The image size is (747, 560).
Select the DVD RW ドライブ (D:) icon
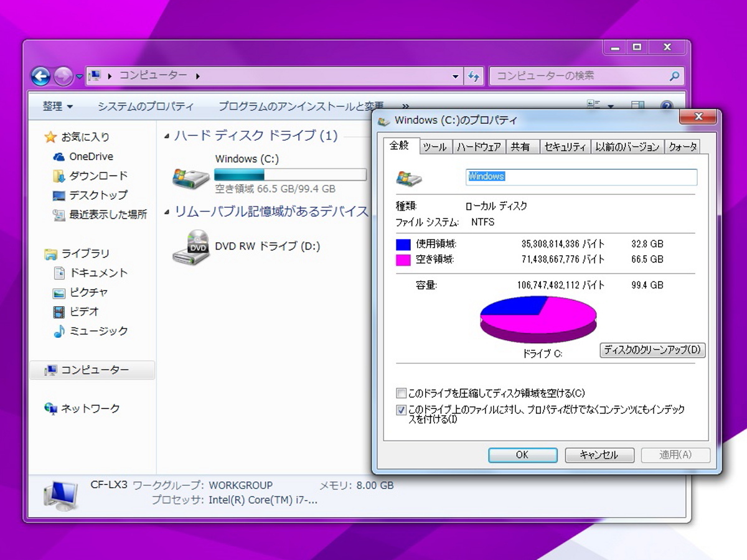[190, 247]
